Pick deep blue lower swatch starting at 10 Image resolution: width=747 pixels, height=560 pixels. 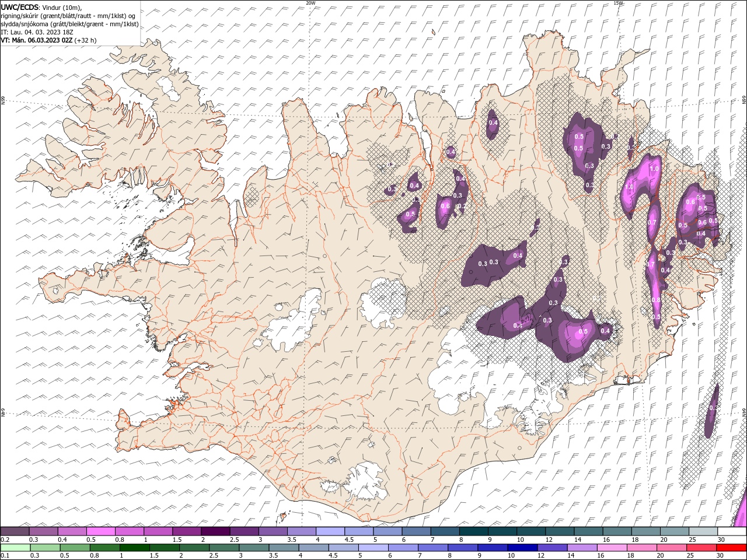point(522,548)
